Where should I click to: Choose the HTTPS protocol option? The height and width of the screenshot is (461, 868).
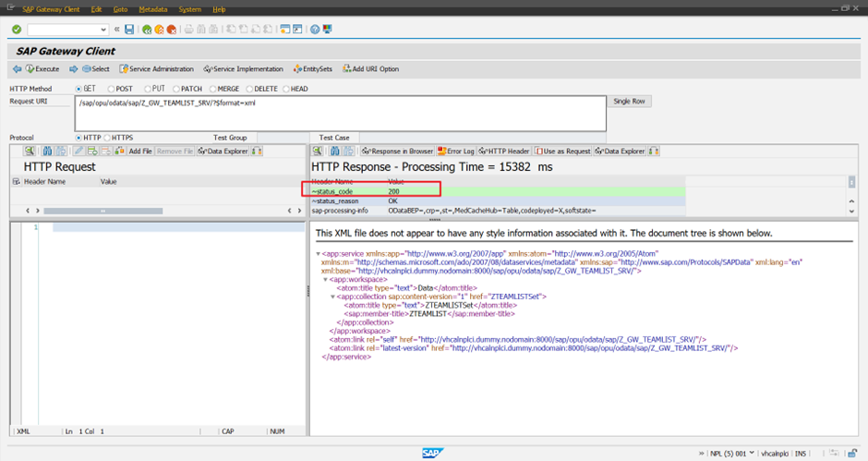tap(107, 138)
